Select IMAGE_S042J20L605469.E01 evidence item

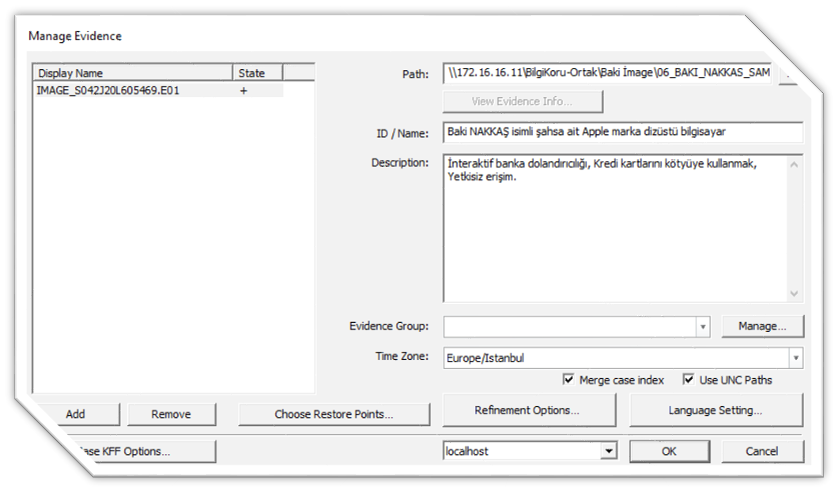108,90
